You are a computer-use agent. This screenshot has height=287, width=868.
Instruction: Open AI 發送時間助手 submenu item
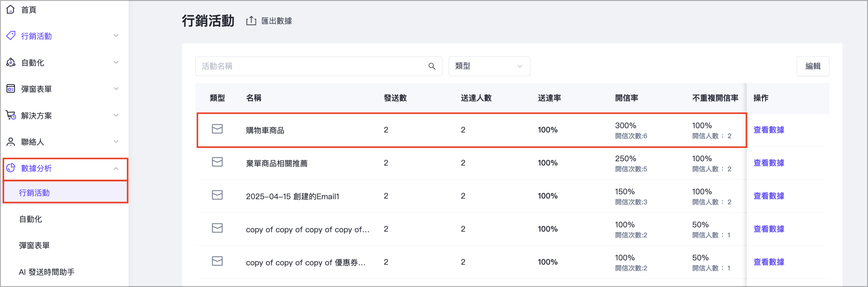[x=47, y=272]
